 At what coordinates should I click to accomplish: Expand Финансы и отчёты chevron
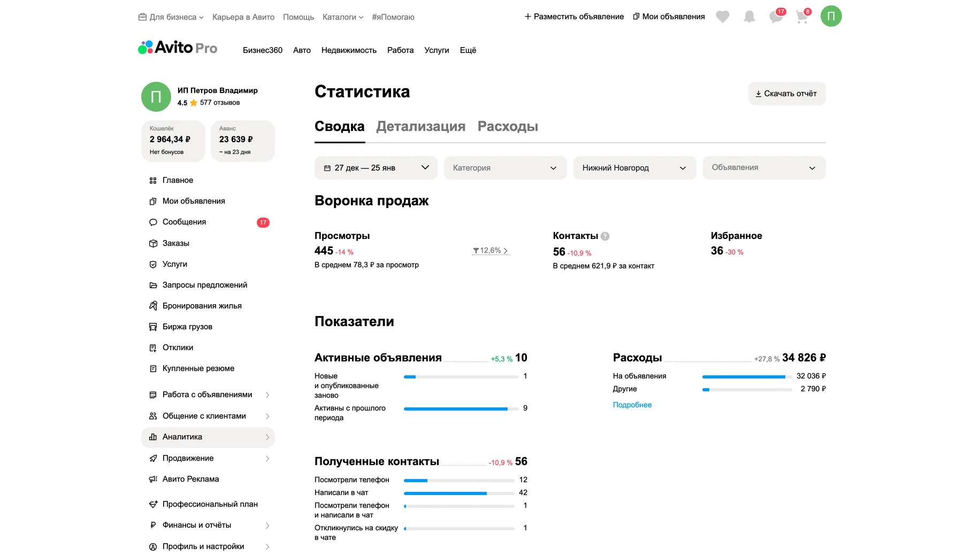pyautogui.click(x=267, y=526)
